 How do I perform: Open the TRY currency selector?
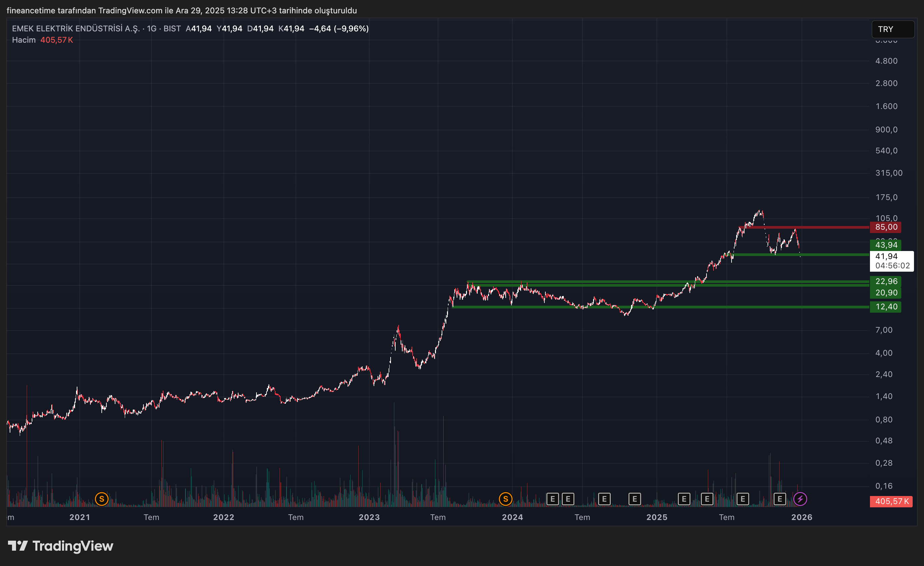(893, 29)
